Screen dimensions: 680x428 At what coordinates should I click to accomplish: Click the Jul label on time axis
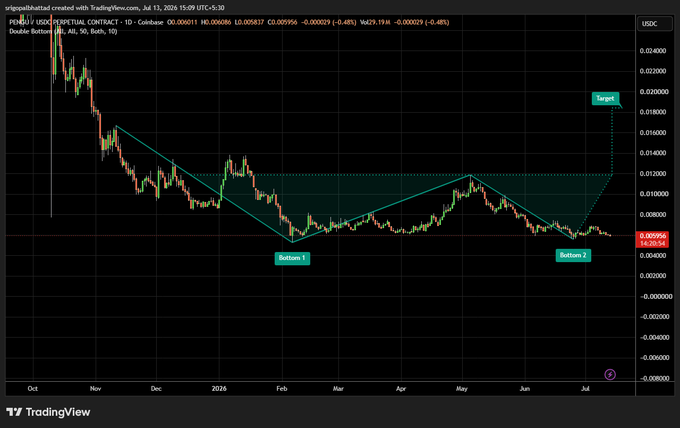click(x=585, y=389)
